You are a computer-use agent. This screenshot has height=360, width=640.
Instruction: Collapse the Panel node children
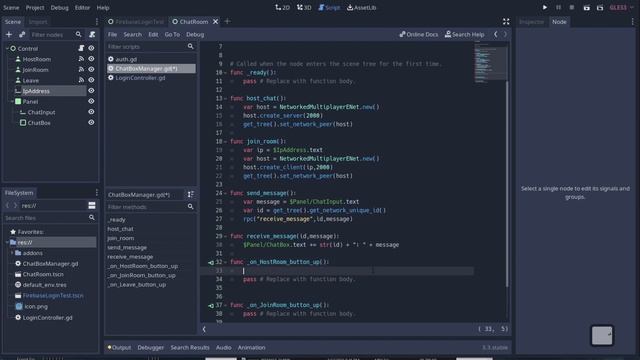(x=12, y=101)
